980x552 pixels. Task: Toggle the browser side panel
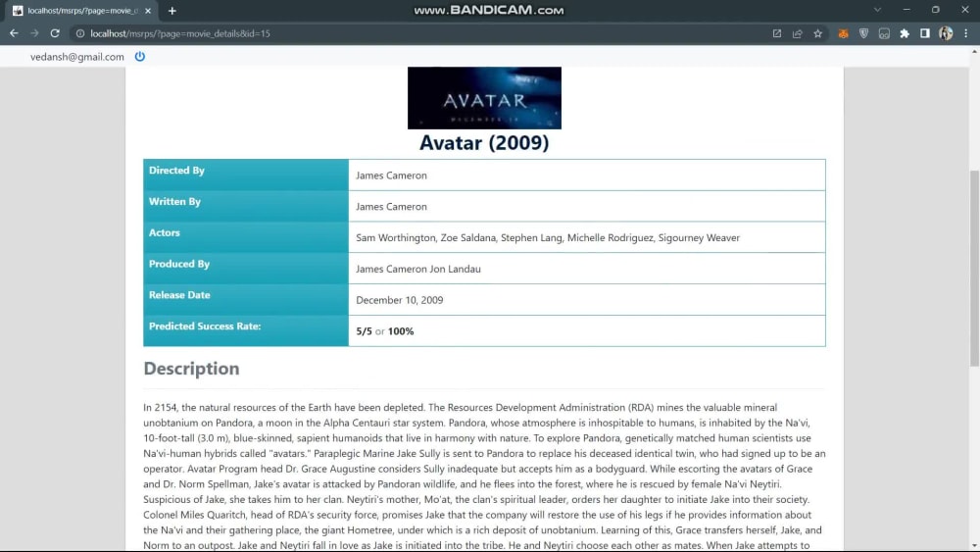[925, 33]
